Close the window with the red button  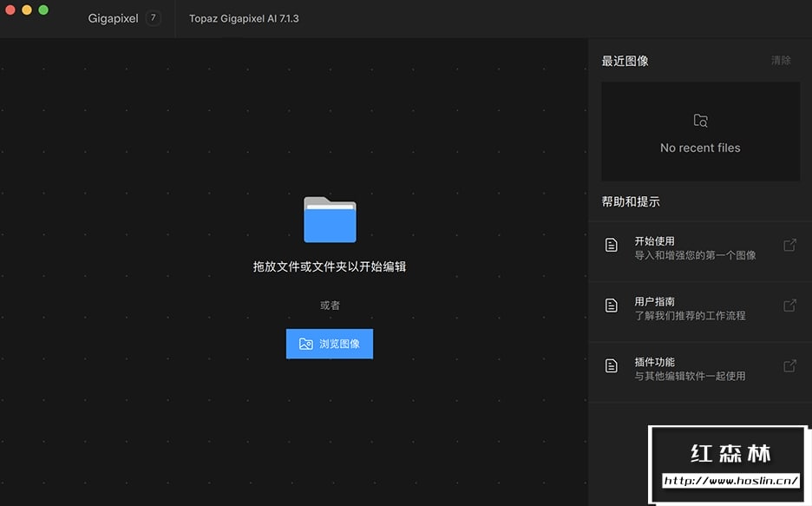10,10
